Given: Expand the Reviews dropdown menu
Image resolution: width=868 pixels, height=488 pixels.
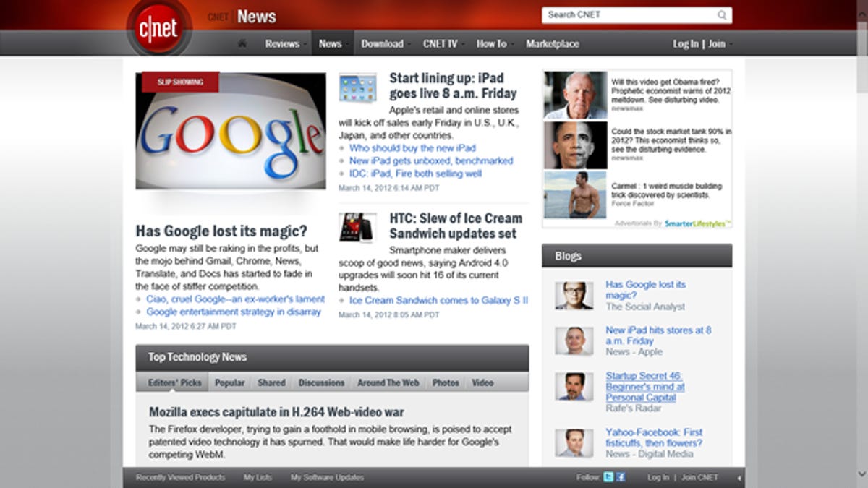Looking at the screenshot, I should [x=282, y=43].
